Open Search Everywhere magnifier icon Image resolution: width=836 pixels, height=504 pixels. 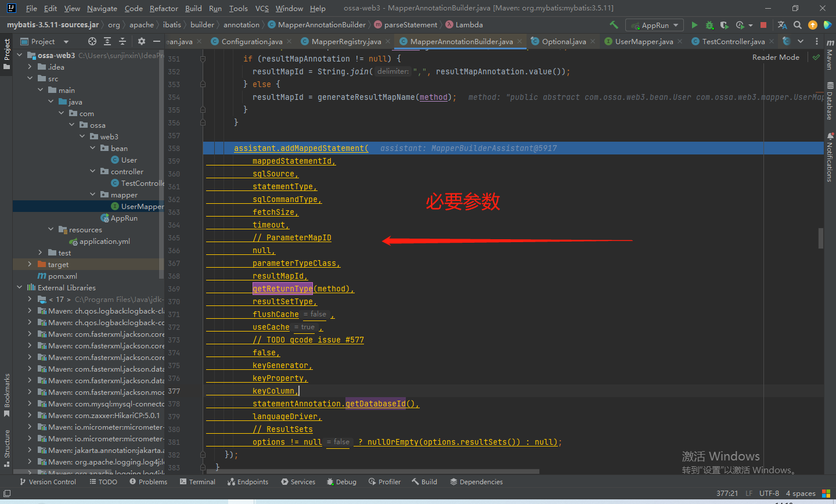798,25
